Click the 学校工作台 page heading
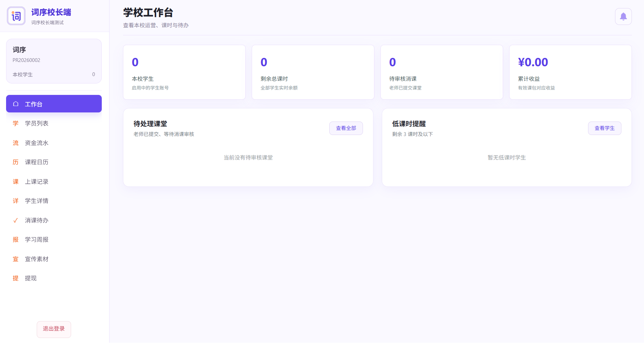 pyautogui.click(x=148, y=12)
